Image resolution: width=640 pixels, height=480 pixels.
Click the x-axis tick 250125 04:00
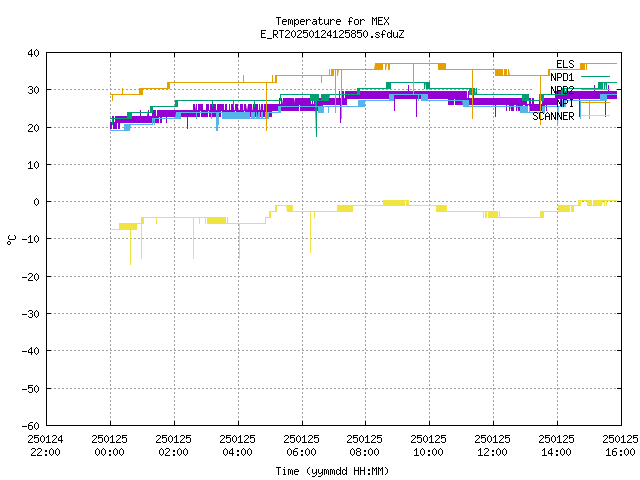point(237,446)
